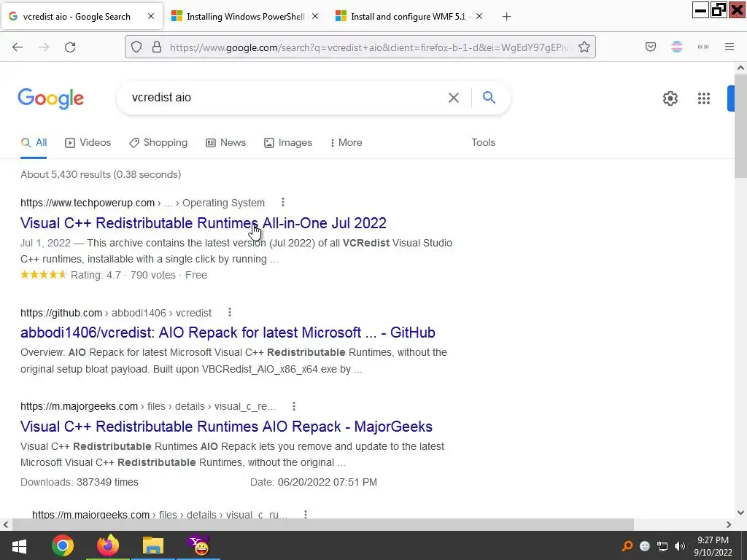747x560 pixels.
Task: Open the Firefox account avatar icon
Action: pyautogui.click(x=677, y=47)
